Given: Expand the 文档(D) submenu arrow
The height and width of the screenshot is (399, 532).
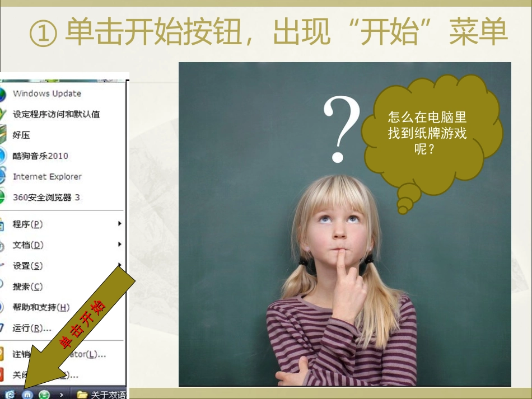Looking at the screenshot, I should point(119,244).
